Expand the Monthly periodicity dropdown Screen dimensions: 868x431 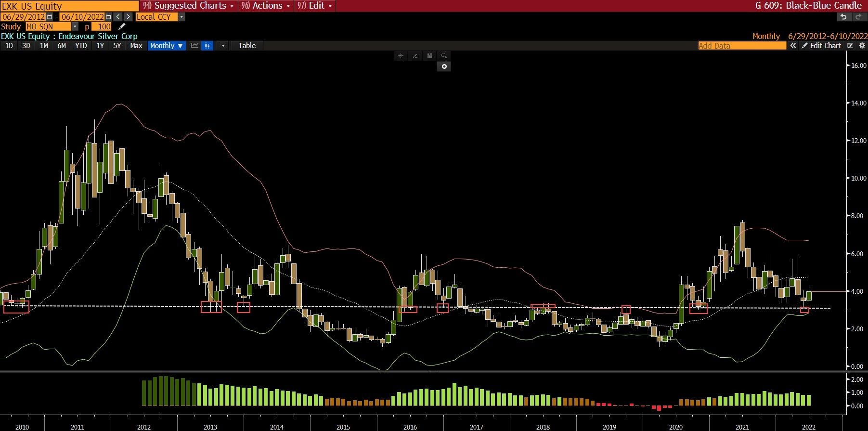click(x=167, y=46)
